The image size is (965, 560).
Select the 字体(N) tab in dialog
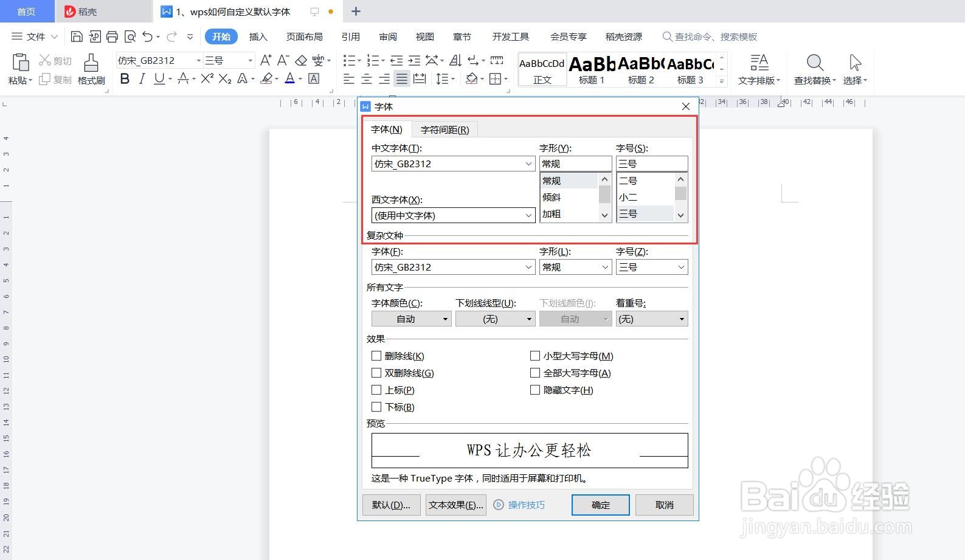tap(387, 130)
